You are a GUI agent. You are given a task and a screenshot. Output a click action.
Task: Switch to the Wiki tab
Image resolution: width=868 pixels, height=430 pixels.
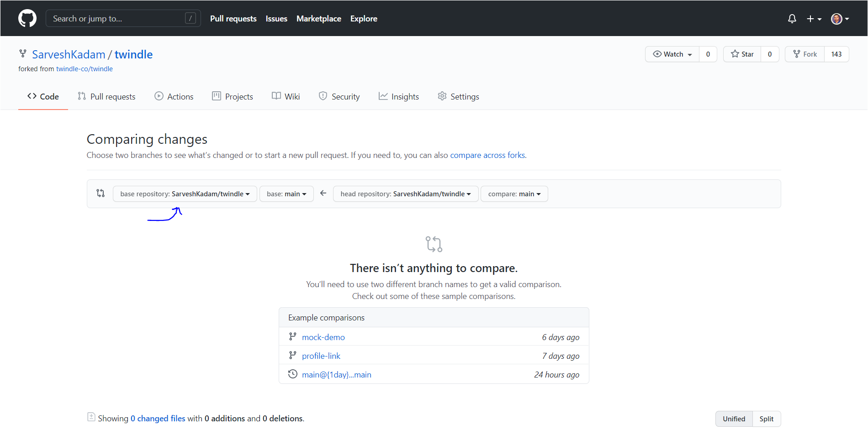coord(286,96)
